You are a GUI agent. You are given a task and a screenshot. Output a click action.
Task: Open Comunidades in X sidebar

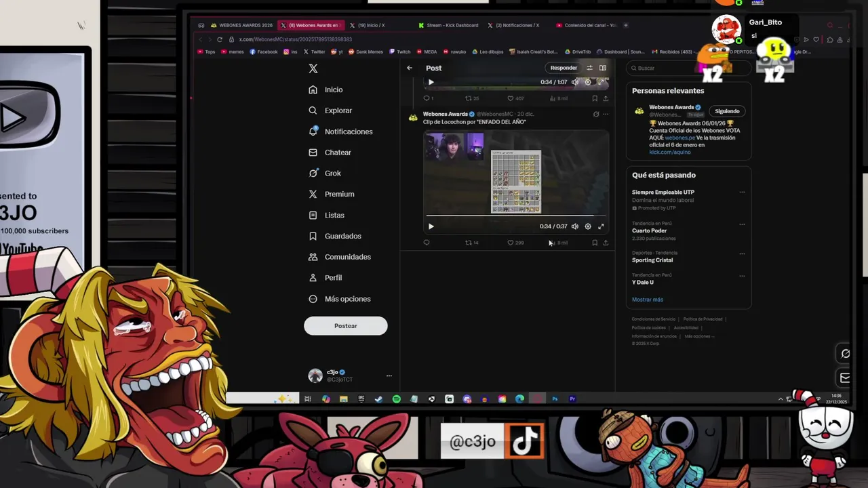[x=339, y=257]
